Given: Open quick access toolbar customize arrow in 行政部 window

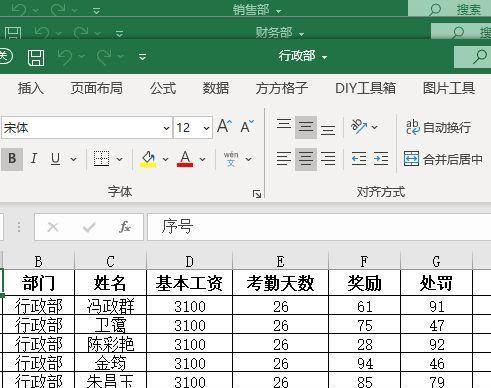Looking at the screenshot, I should (143, 57).
